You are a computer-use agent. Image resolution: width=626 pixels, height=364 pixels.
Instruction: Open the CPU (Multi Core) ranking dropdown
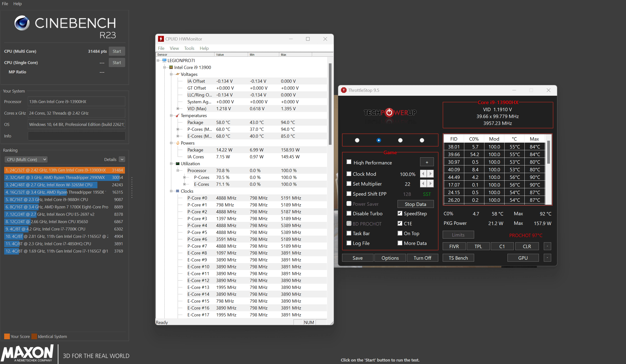click(x=26, y=160)
